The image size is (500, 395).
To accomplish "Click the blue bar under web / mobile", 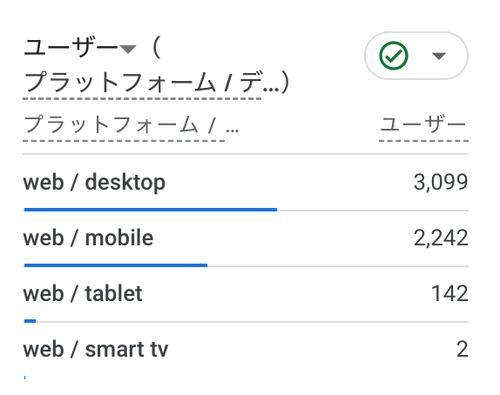I will tap(116, 265).
